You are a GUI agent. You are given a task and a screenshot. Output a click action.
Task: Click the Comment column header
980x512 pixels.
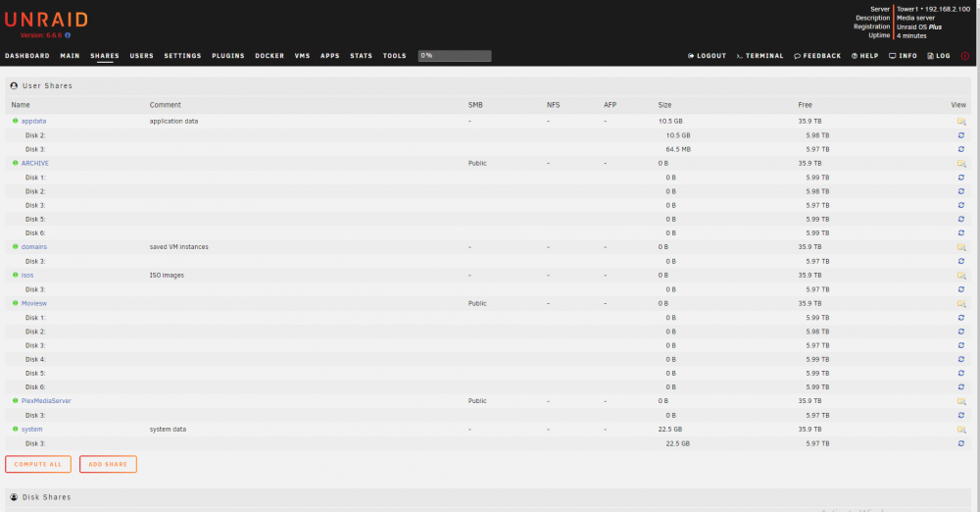click(165, 105)
